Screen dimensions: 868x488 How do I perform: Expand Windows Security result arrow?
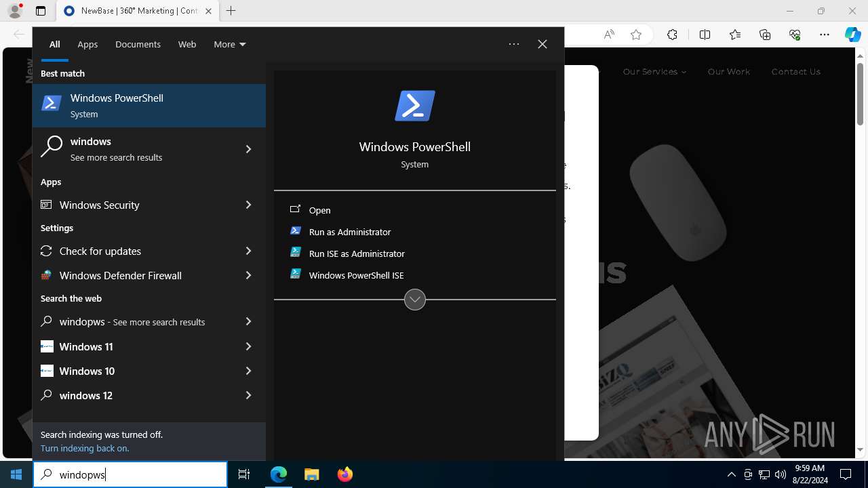click(248, 205)
